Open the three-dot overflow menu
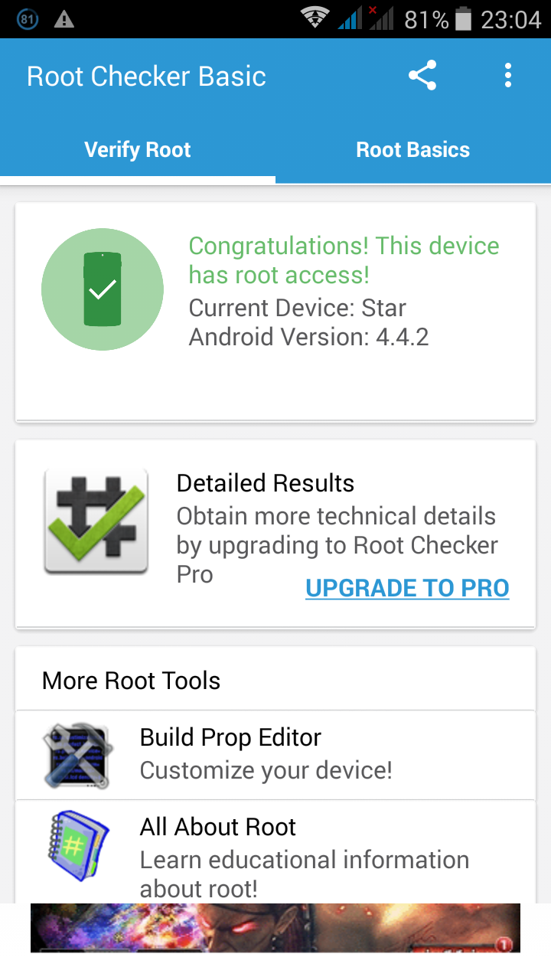 (x=507, y=76)
